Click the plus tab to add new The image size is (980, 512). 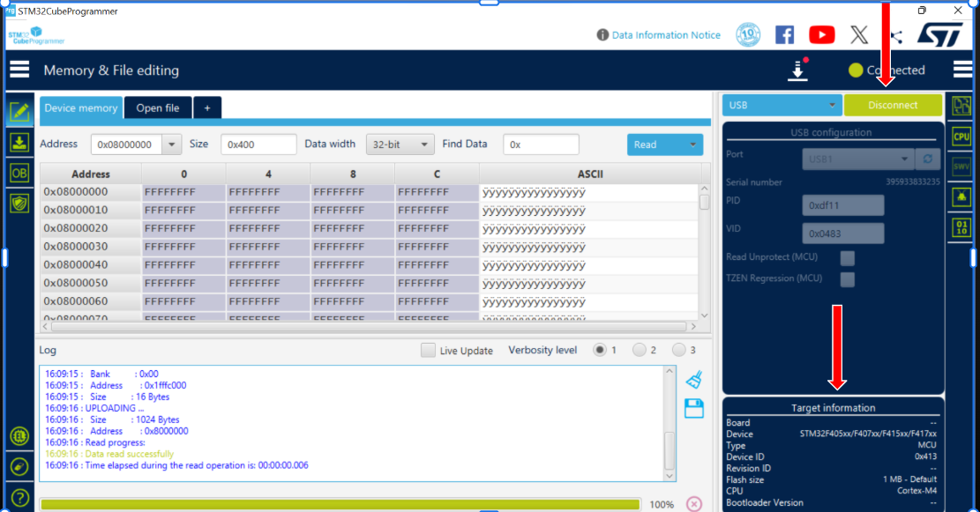207,108
